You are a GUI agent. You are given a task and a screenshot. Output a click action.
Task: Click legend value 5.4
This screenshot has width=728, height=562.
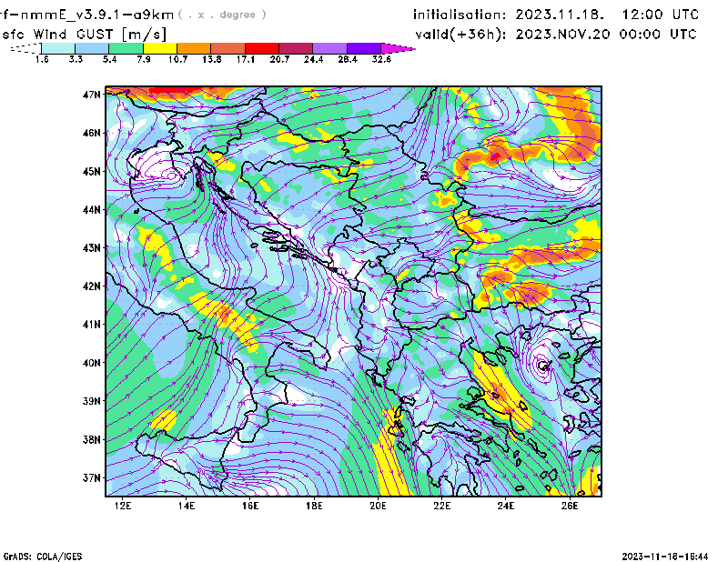(x=109, y=59)
